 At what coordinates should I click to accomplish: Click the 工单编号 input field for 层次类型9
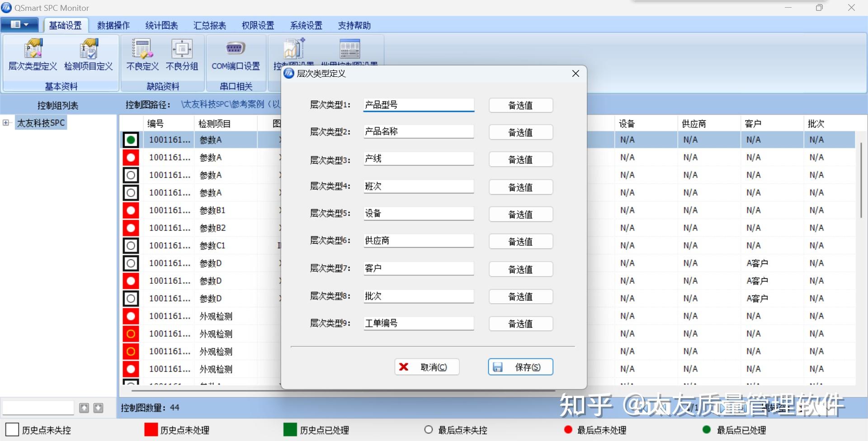[418, 323]
